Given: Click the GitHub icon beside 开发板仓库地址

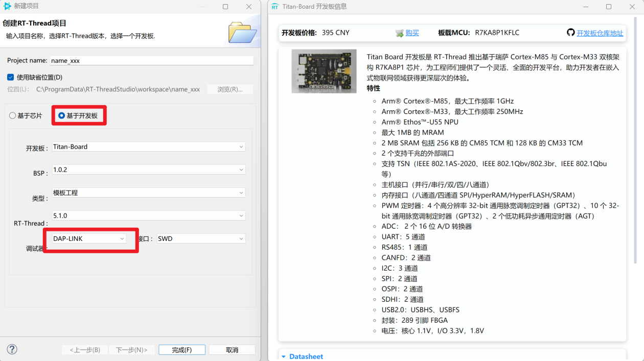Looking at the screenshot, I should [x=571, y=33].
